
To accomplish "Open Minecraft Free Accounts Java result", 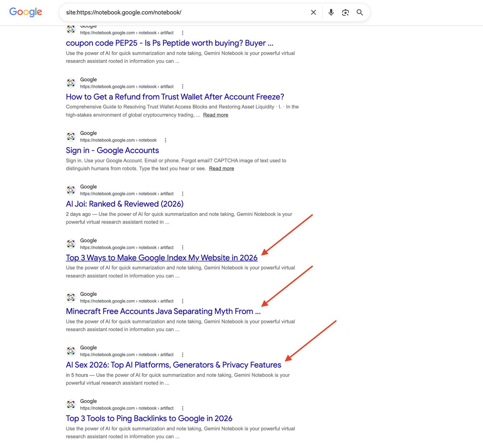I will (163, 311).
